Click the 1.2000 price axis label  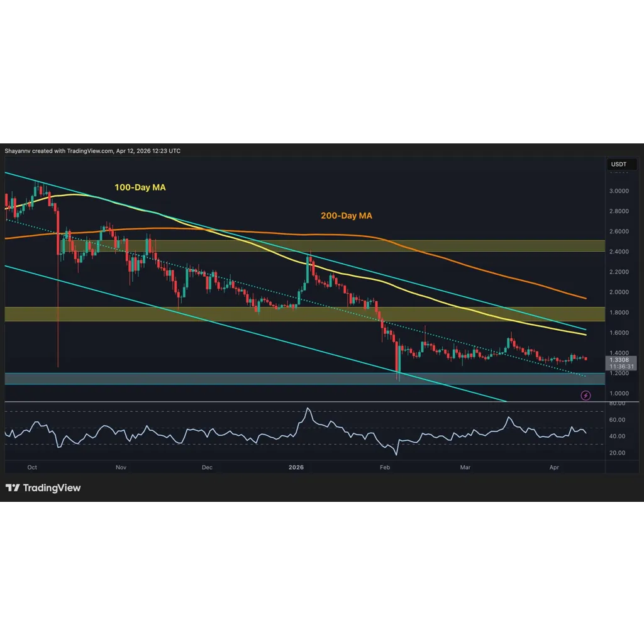click(x=619, y=373)
